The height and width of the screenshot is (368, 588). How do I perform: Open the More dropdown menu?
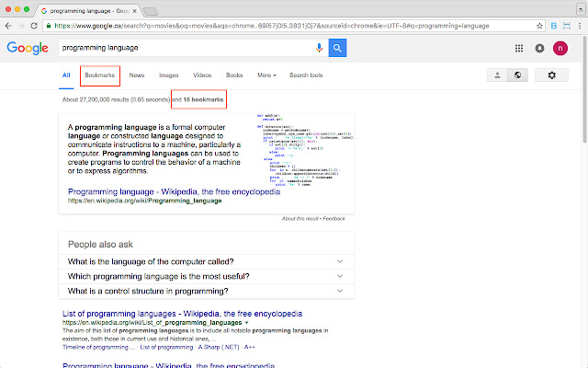tap(266, 75)
